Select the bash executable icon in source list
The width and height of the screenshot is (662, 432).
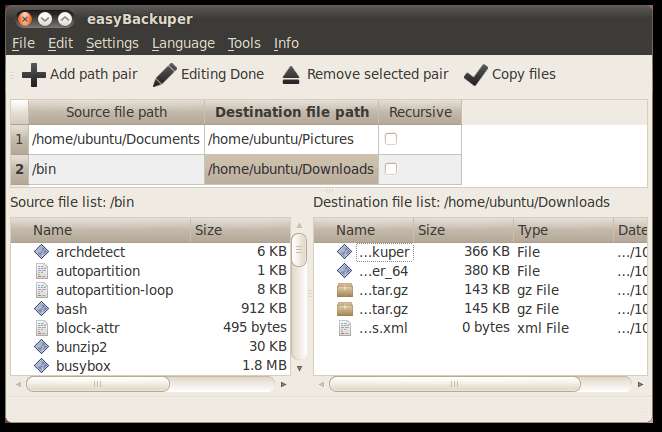pyautogui.click(x=41, y=309)
